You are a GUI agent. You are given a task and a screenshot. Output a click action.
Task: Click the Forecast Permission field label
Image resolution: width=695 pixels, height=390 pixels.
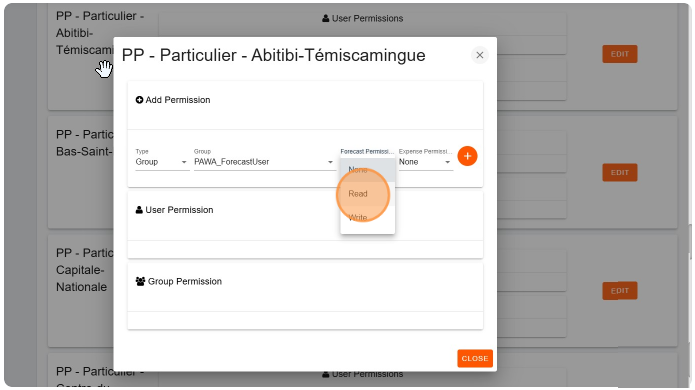coord(367,152)
